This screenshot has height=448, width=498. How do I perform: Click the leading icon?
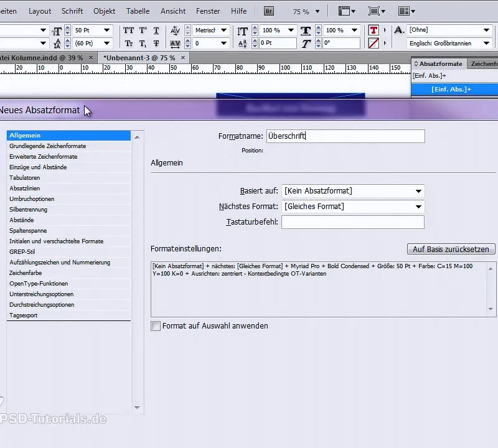coord(57,44)
